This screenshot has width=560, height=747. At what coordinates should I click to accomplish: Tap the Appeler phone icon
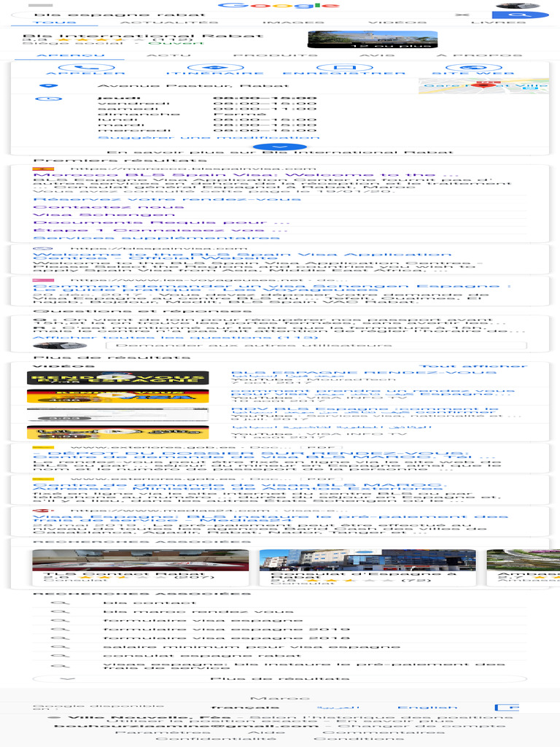(x=86, y=68)
